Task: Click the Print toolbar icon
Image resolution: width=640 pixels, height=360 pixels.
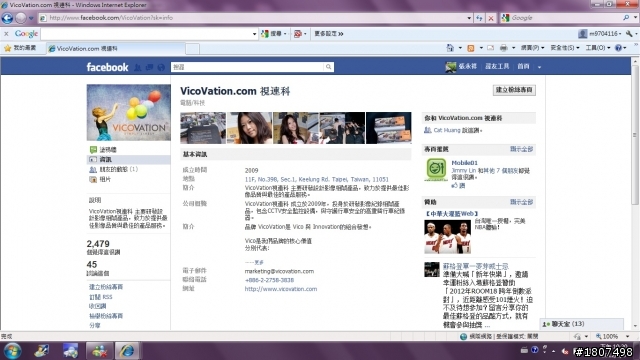Action: pos(504,48)
